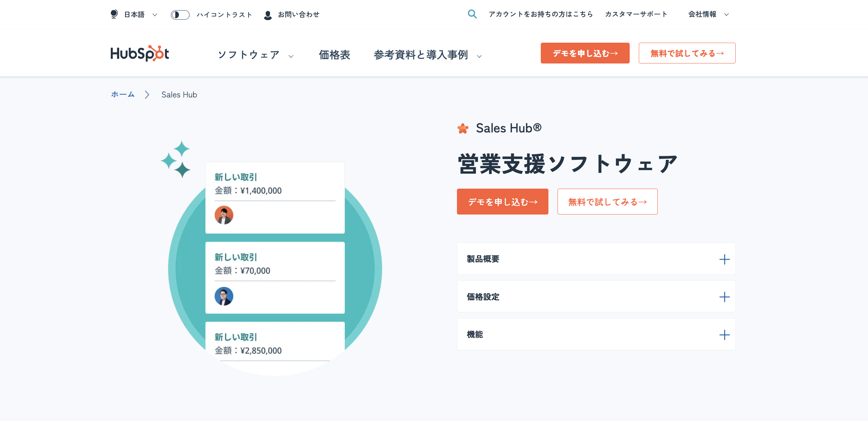Go to カスタマーサポート
The height and width of the screenshot is (421, 868).
point(636,14)
